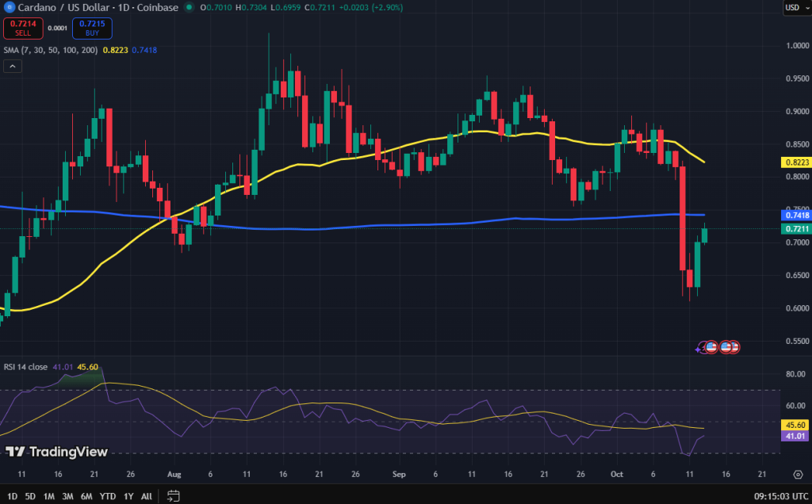Click the 0.9500 price axis label
Screen dimensions: 812x504
click(x=797, y=78)
